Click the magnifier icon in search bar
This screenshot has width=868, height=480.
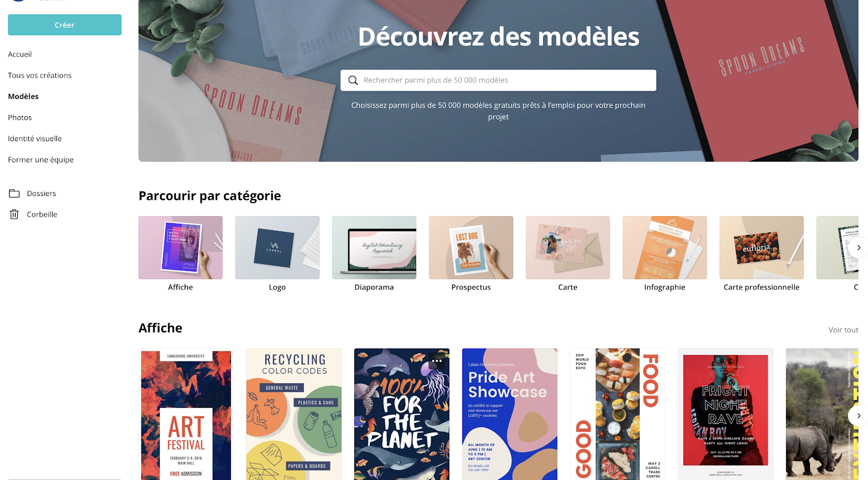point(353,80)
